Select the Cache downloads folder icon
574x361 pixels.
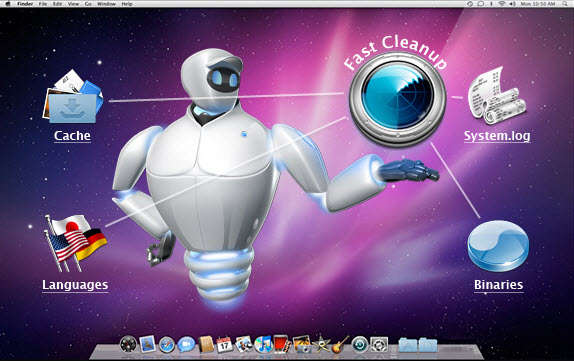73,97
